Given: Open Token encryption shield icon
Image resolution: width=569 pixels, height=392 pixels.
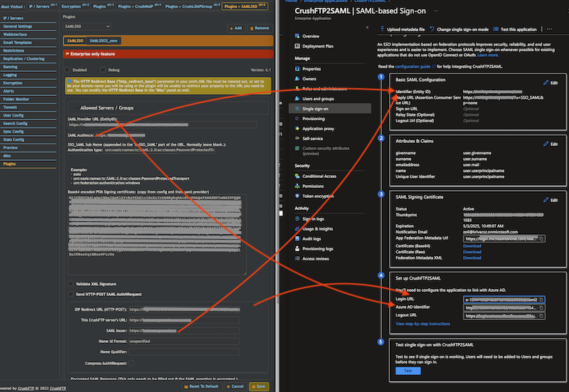Looking at the screenshot, I should (297, 196).
